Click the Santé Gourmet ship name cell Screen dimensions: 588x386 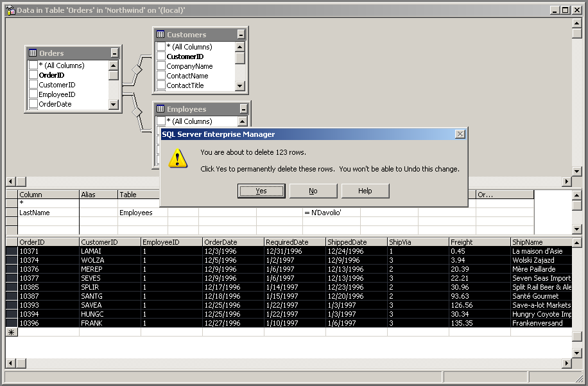coord(541,296)
